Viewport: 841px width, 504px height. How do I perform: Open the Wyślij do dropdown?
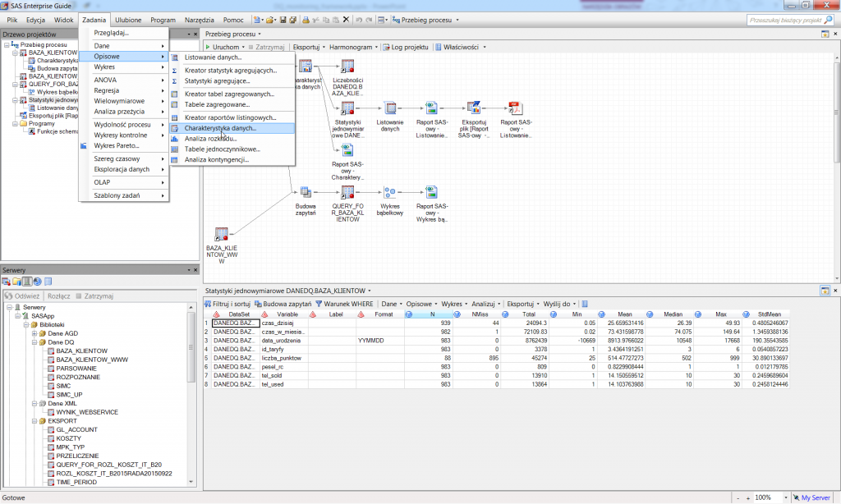pyautogui.click(x=559, y=304)
